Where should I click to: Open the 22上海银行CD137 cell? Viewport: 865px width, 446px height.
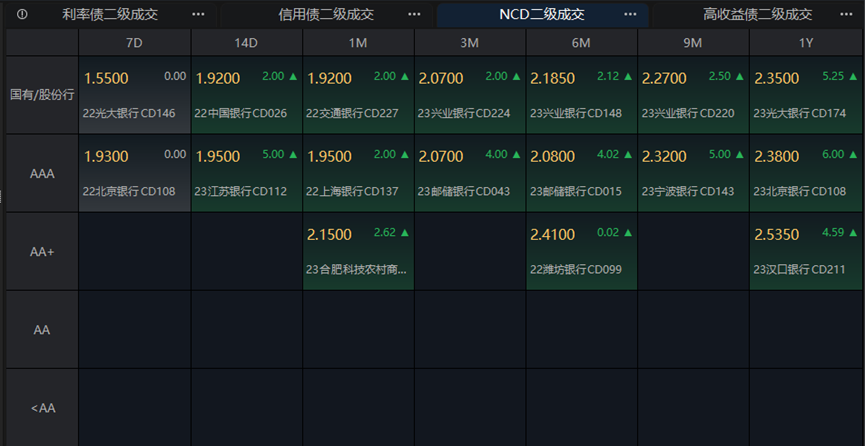point(358,173)
